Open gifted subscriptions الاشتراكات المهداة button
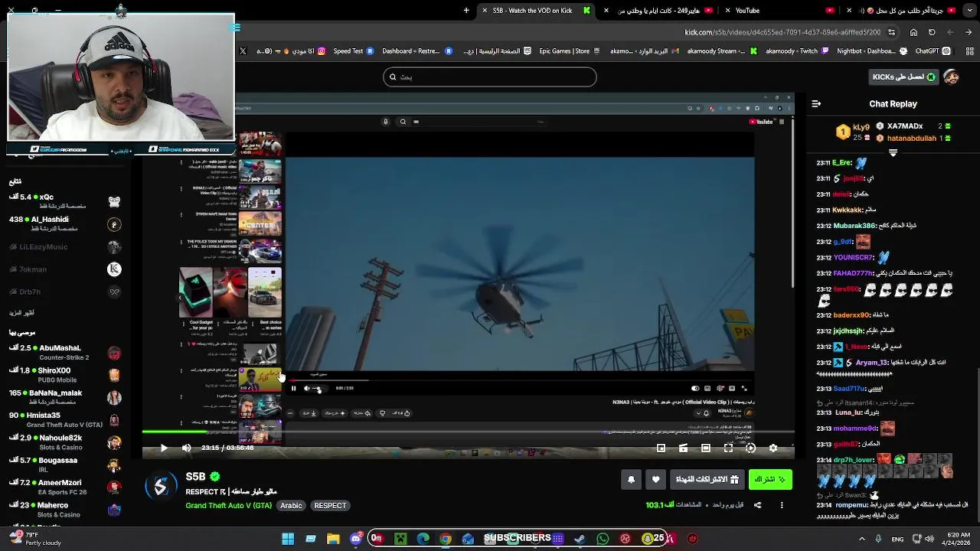980x551 pixels. (707, 480)
